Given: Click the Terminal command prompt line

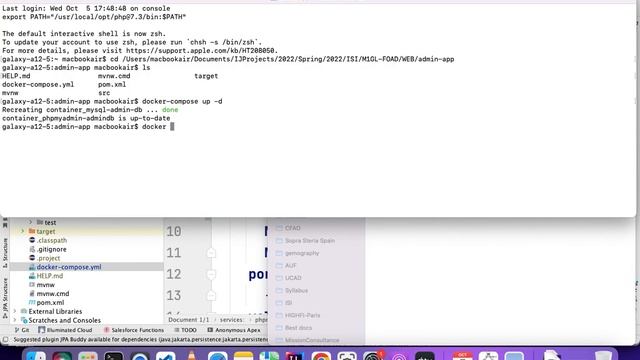Looking at the screenshot, I should [88, 127].
